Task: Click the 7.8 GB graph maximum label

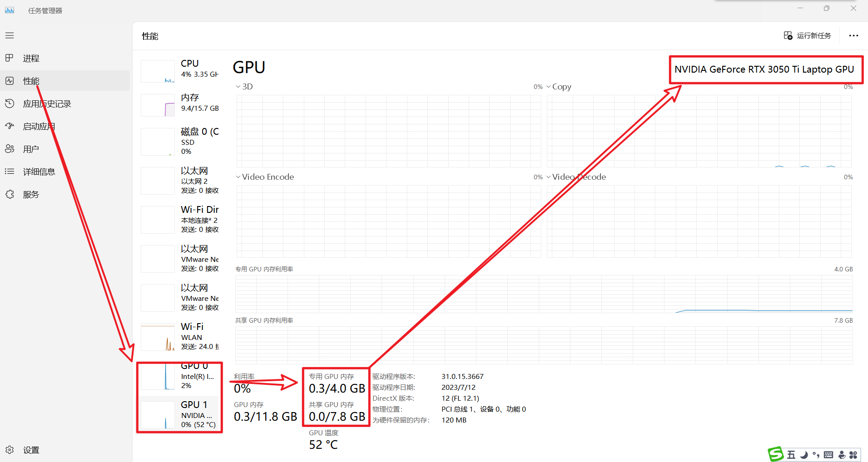Action: [x=843, y=320]
